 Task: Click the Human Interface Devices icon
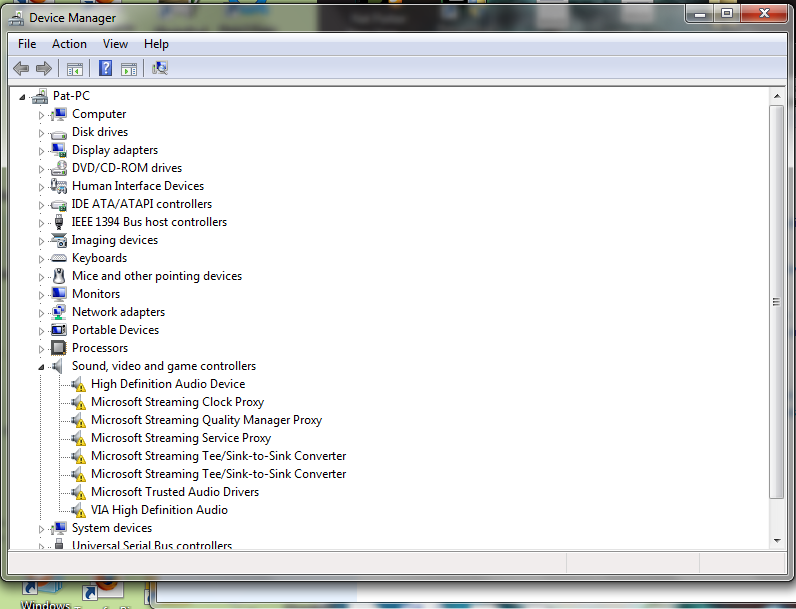[59, 186]
